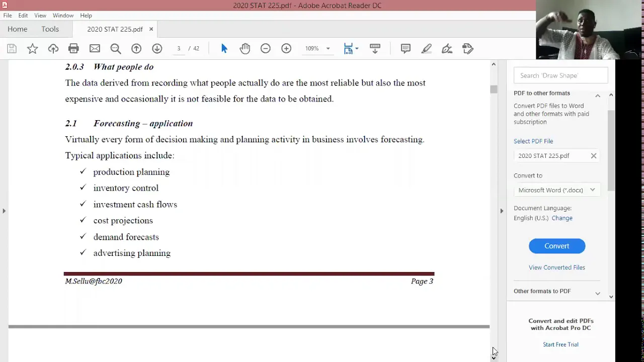Open the Edit menu
The image size is (644, 362).
tap(23, 16)
